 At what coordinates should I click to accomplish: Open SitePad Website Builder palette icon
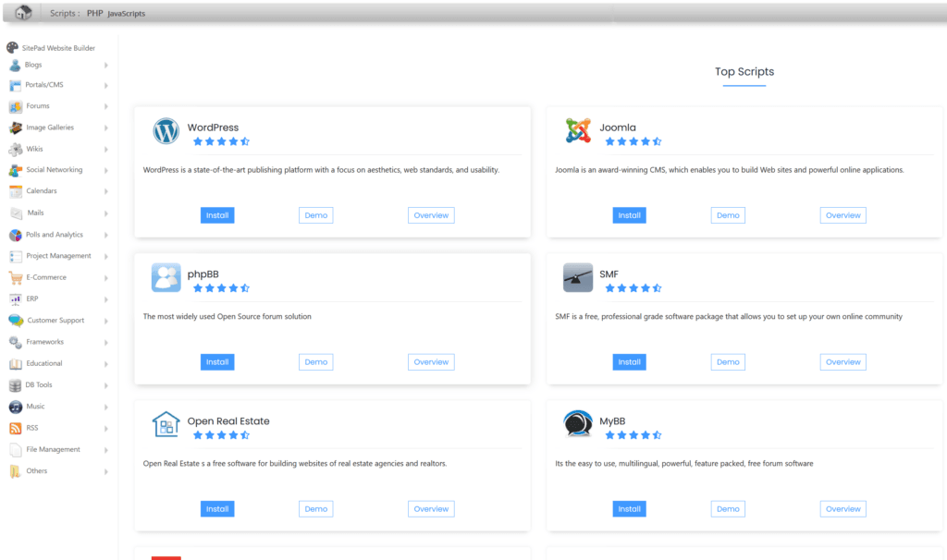tap(12, 47)
